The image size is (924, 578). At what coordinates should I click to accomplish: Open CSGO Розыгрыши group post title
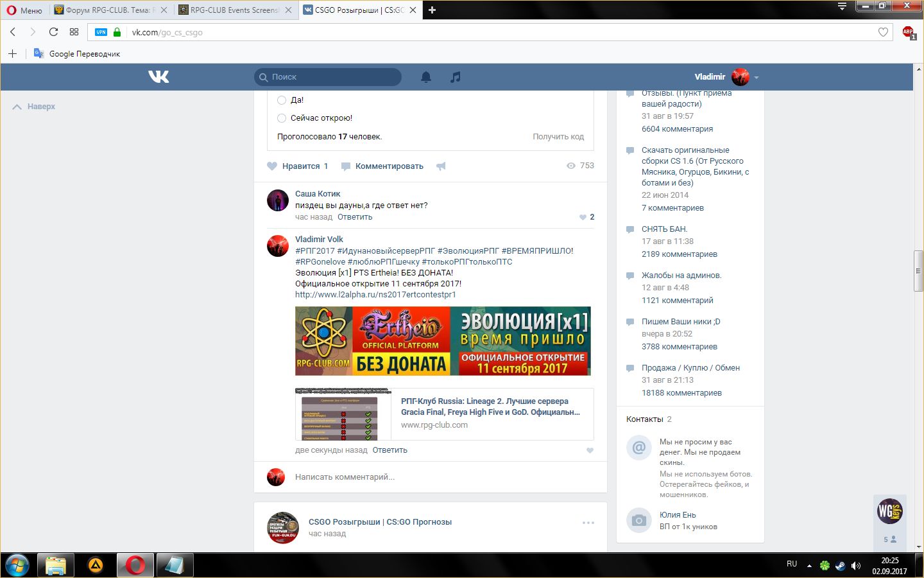click(380, 522)
